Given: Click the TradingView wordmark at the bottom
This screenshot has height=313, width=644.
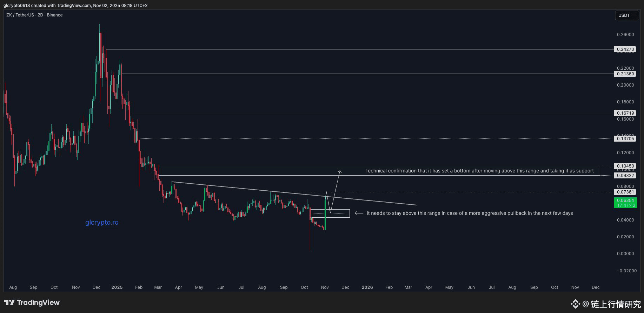Looking at the screenshot, I should coord(38,302).
